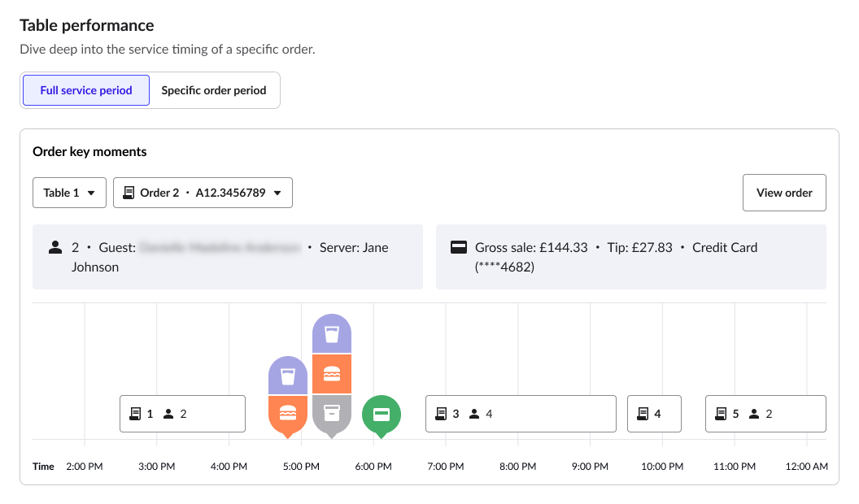
Task: Click the purple drink icon atop the tallest marker
Action: (x=331, y=334)
